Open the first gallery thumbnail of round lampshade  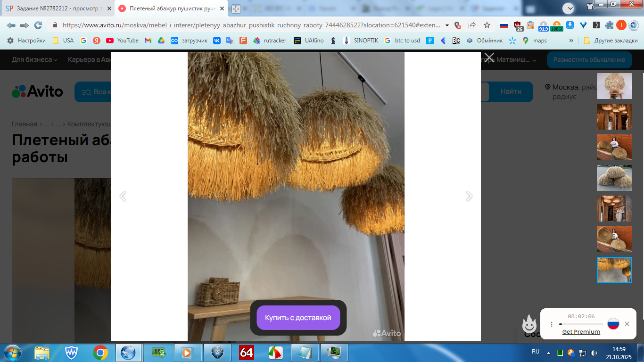pyautogui.click(x=614, y=86)
